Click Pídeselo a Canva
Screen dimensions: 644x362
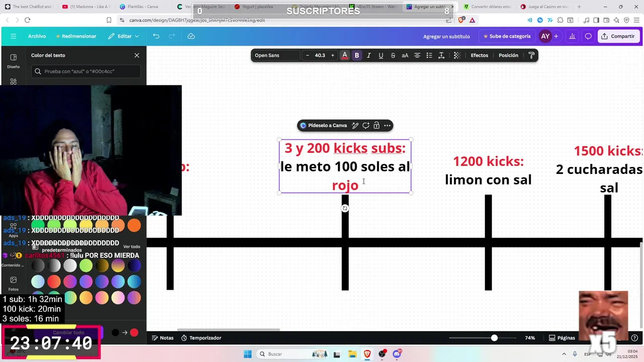323,125
